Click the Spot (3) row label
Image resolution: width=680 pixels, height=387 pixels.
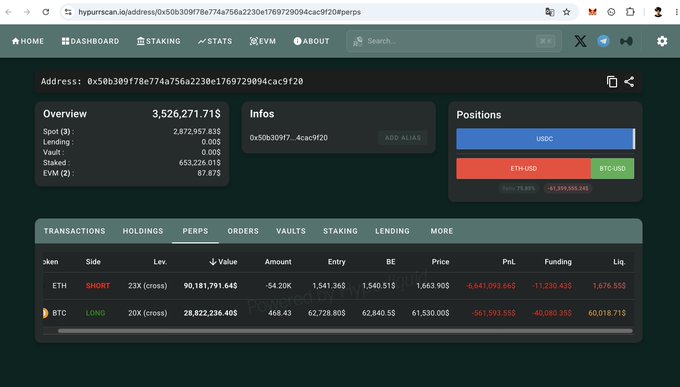click(59, 131)
